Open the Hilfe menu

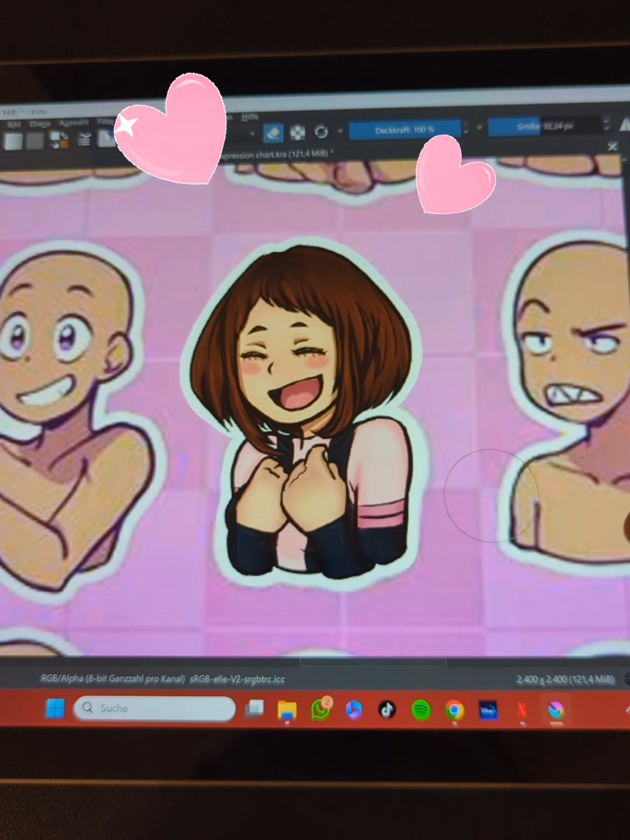250,117
